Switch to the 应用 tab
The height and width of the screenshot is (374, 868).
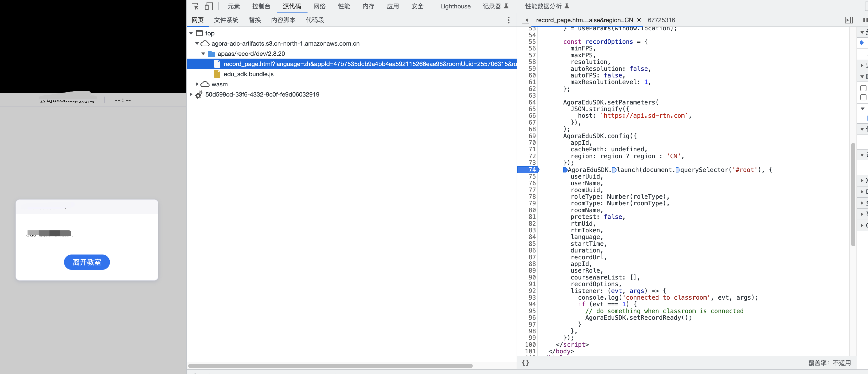tap(393, 6)
